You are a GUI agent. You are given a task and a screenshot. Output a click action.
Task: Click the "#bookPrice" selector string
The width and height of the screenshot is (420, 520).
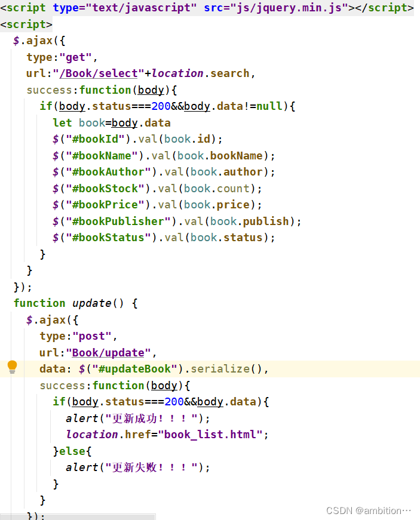pyautogui.click(x=105, y=205)
